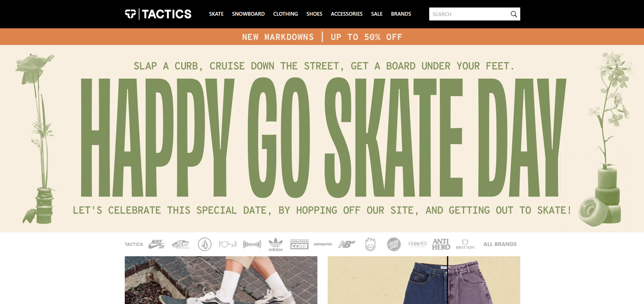Open New Markdowns 50% off banner
This screenshot has width=644, height=304.
(322, 37)
